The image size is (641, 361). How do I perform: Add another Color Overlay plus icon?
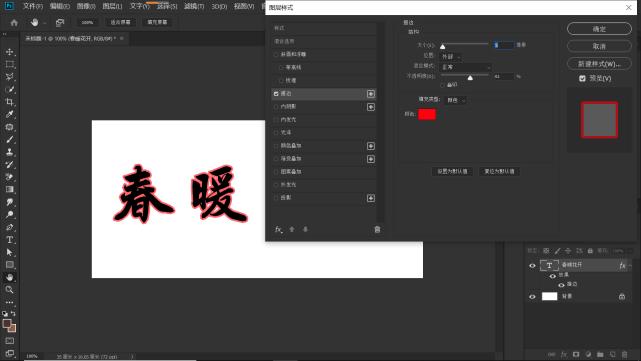(371, 146)
